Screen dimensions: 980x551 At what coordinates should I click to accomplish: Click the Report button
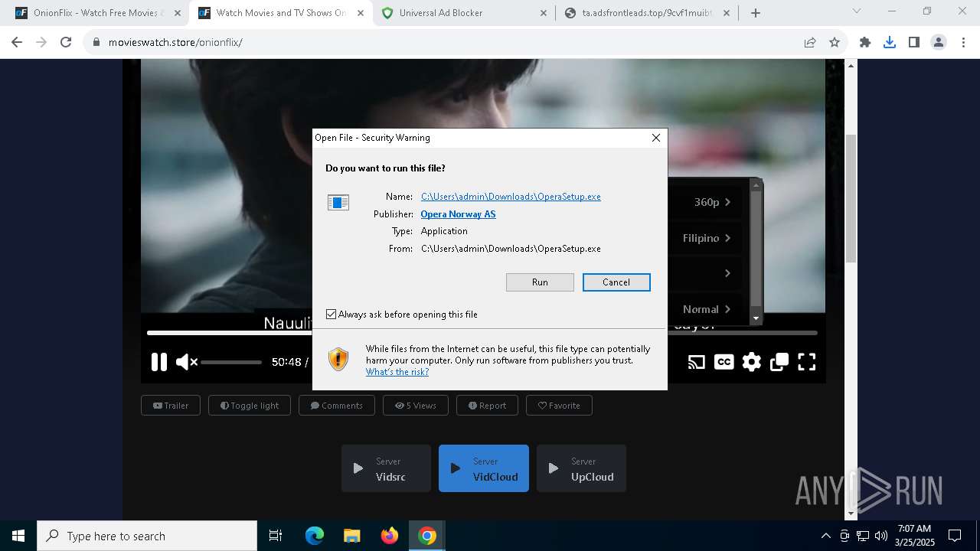pyautogui.click(x=487, y=406)
